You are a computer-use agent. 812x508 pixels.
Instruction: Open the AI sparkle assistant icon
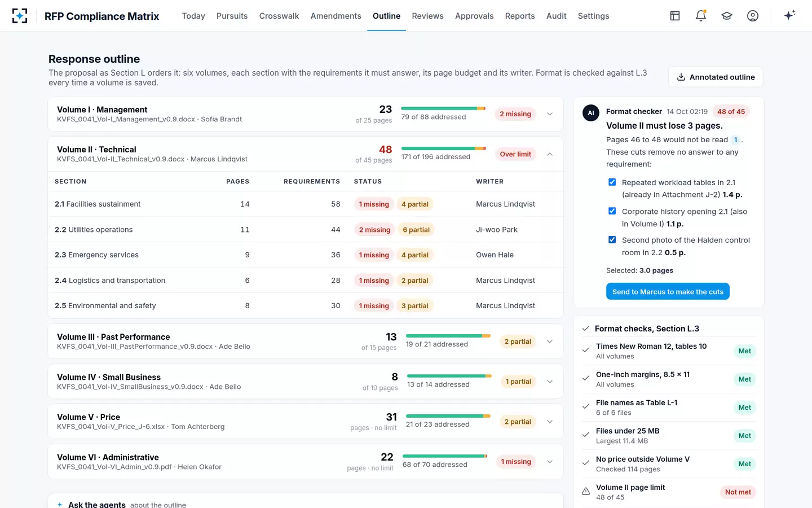click(x=789, y=15)
